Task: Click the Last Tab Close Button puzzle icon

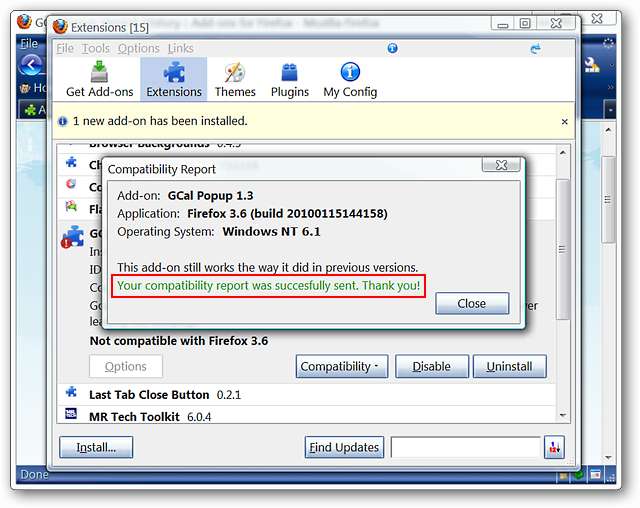Action: (x=71, y=392)
